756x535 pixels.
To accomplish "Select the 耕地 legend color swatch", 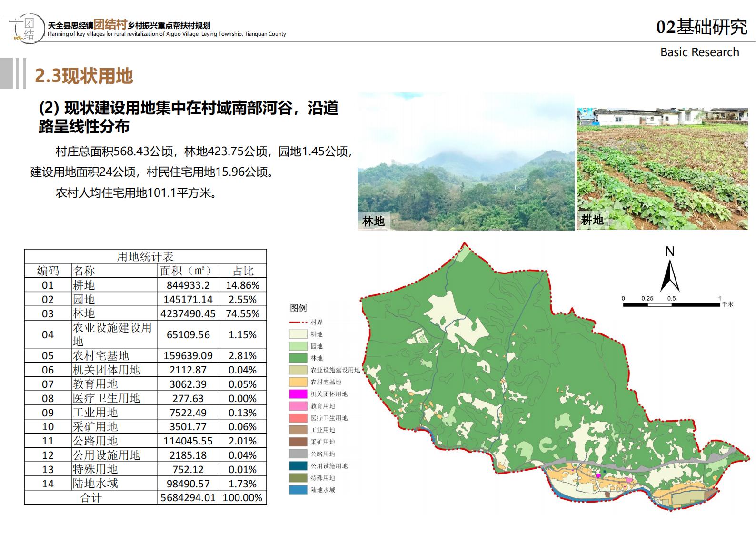I will pyautogui.click(x=298, y=334).
